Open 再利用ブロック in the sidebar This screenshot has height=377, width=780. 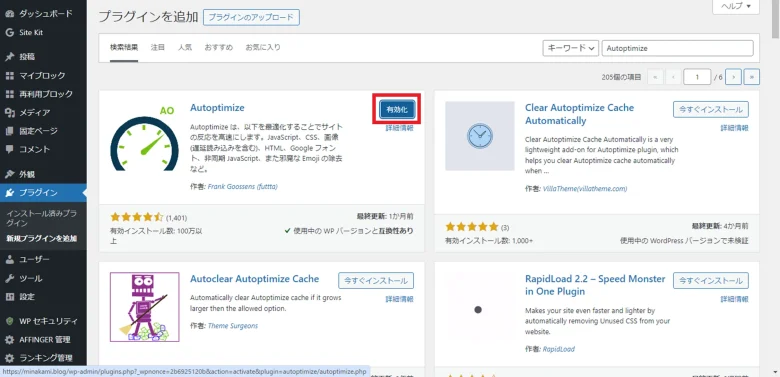click(x=46, y=94)
